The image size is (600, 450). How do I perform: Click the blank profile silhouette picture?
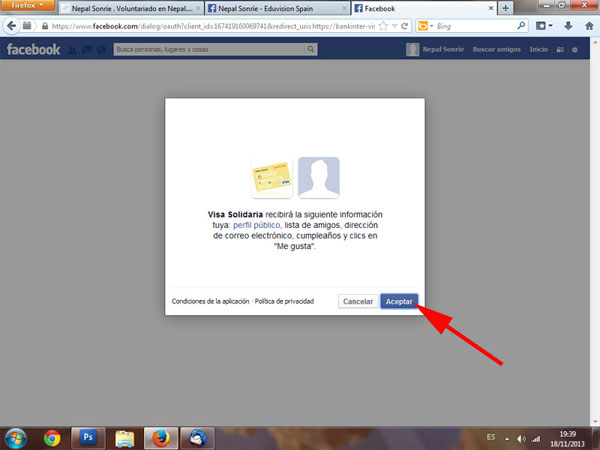click(x=318, y=178)
